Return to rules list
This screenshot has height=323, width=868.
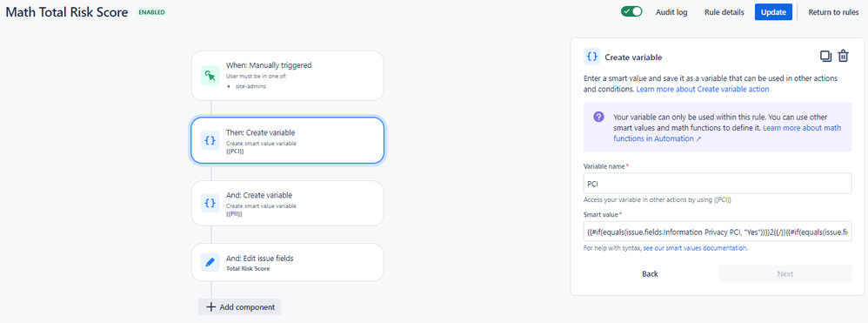[834, 12]
